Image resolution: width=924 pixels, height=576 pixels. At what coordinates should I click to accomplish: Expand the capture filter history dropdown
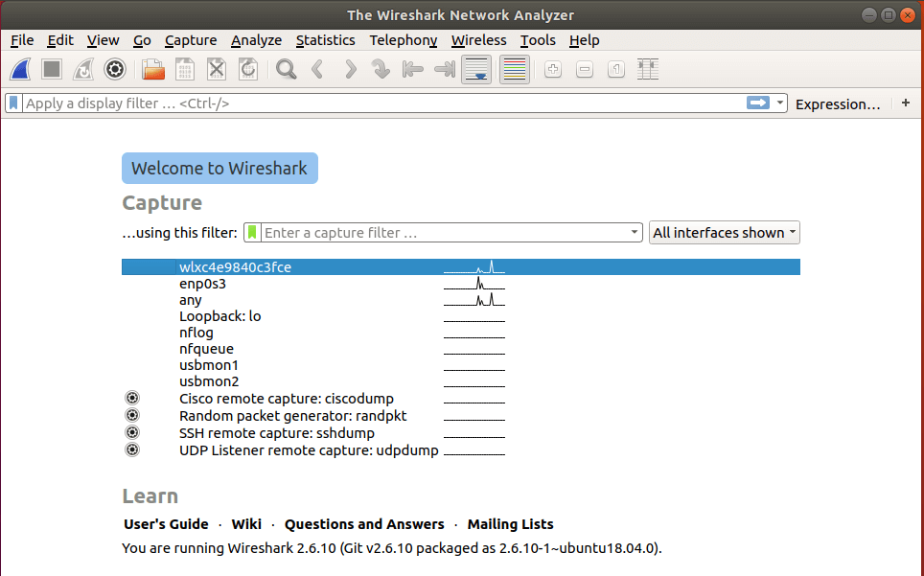coord(635,233)
